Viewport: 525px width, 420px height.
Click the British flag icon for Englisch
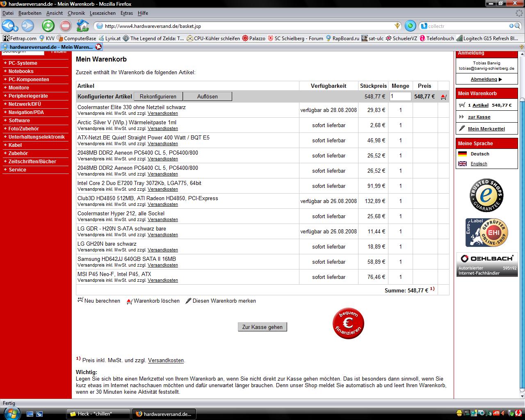463,164
